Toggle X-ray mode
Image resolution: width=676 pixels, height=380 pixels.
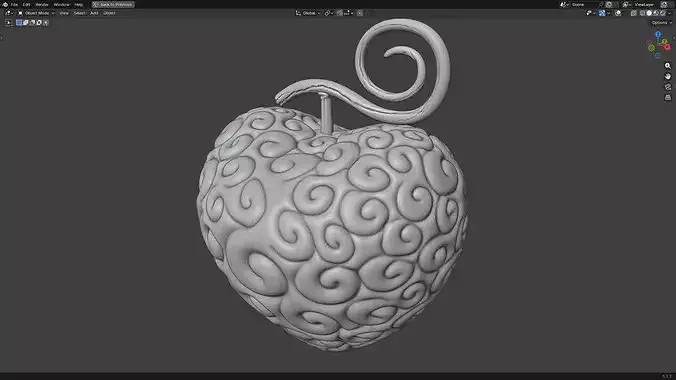pyautogui.click(x=634, y=13)
